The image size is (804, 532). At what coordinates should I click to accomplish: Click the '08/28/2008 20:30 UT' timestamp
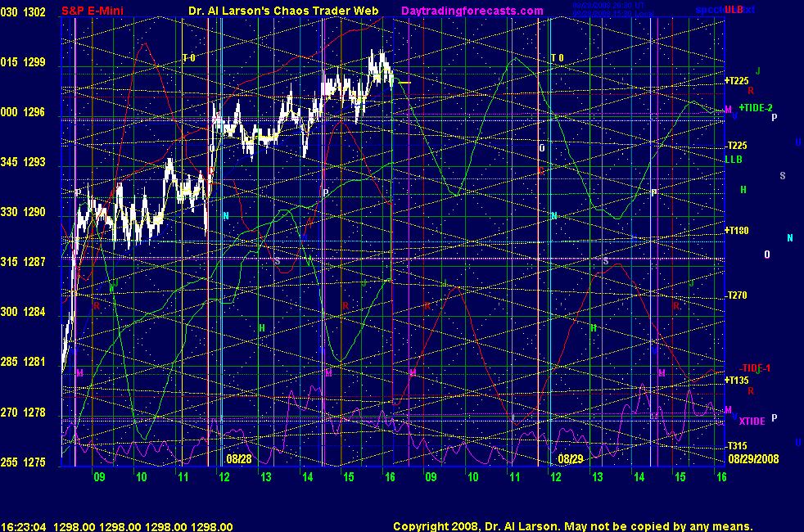(x=608, y=6)
